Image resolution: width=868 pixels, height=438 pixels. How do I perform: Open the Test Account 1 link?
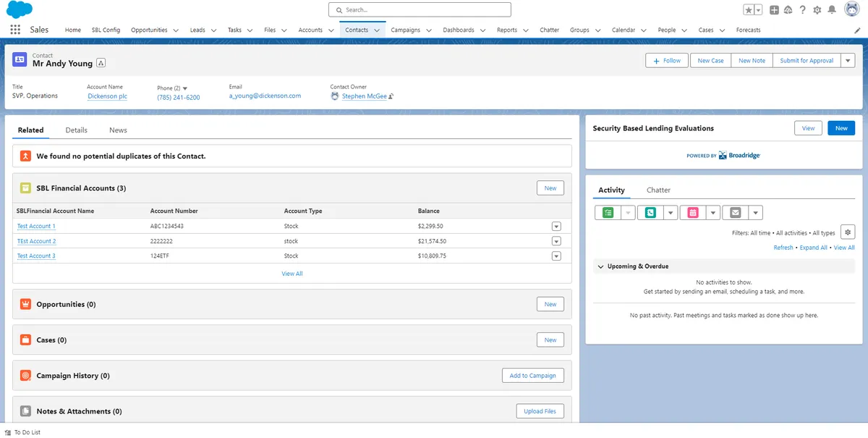[36, 226]
